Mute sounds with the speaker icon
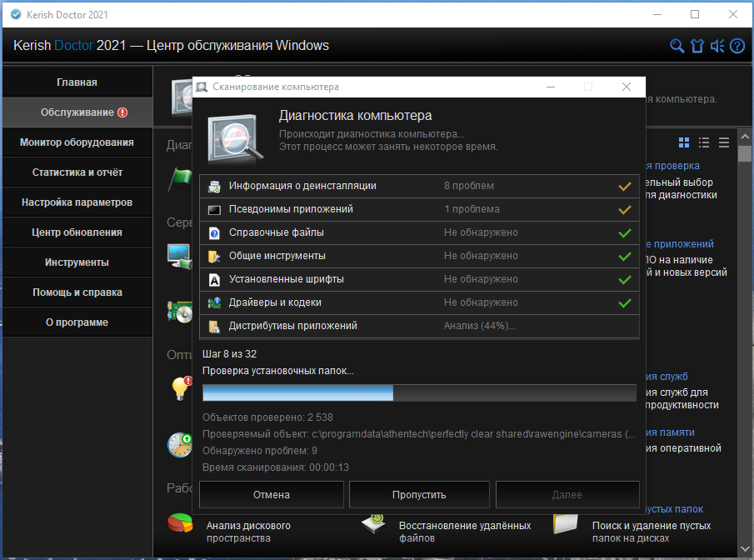The image size is (754, 560). coord(717,46)
